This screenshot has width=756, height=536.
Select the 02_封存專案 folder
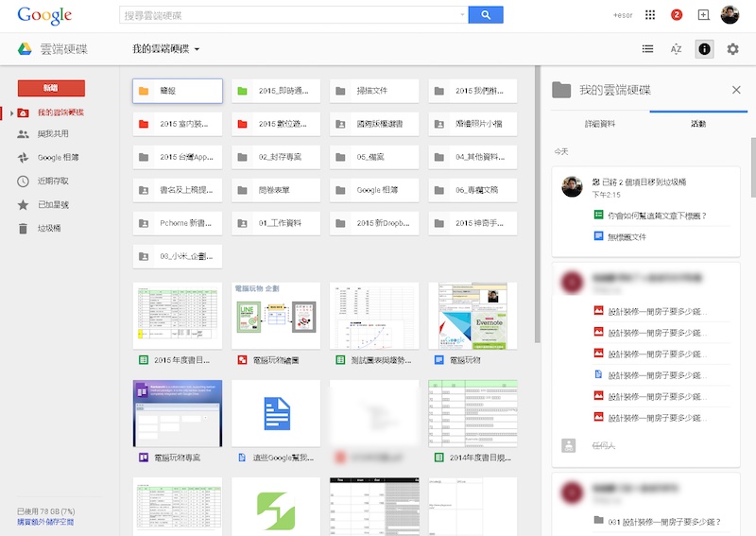(x=276, y=157)
